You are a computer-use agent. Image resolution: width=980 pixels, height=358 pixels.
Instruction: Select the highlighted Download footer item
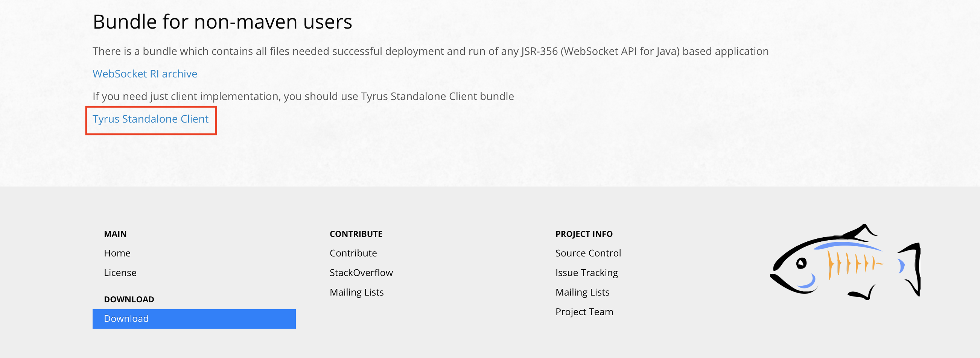pyautogui.click(x=194, y=319)
